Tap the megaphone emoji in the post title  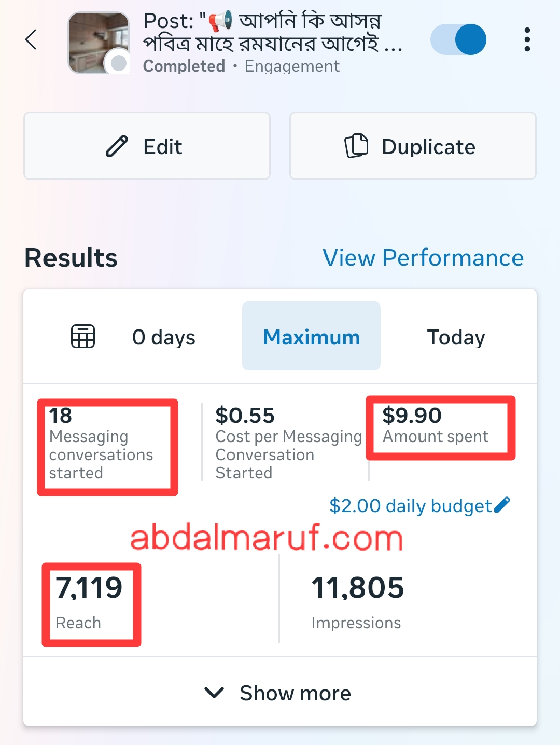click(x=221, y=21)
